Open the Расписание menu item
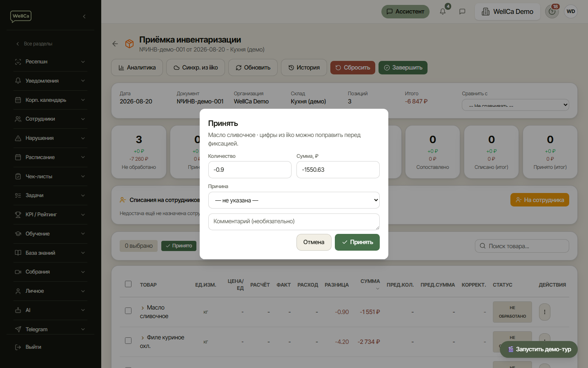Image resolution: width=588 pixels, height=368 pixels. click(x=50, y=157)
